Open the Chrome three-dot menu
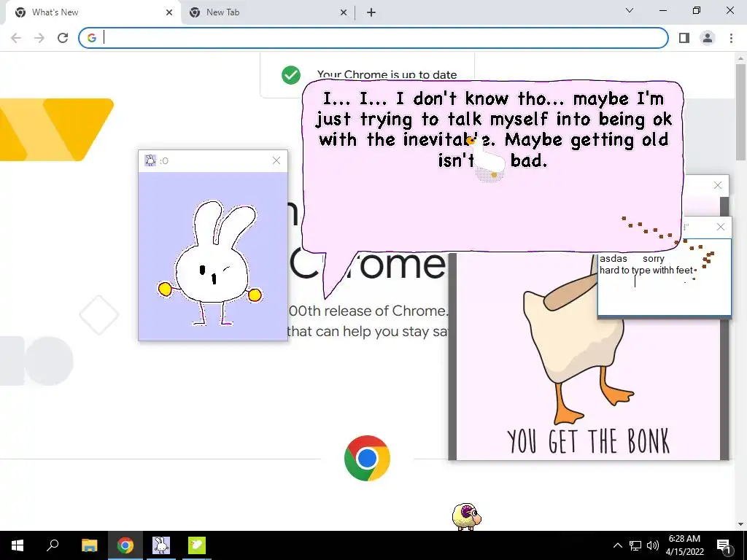747x560 pixels. click(x=731, y=38)
